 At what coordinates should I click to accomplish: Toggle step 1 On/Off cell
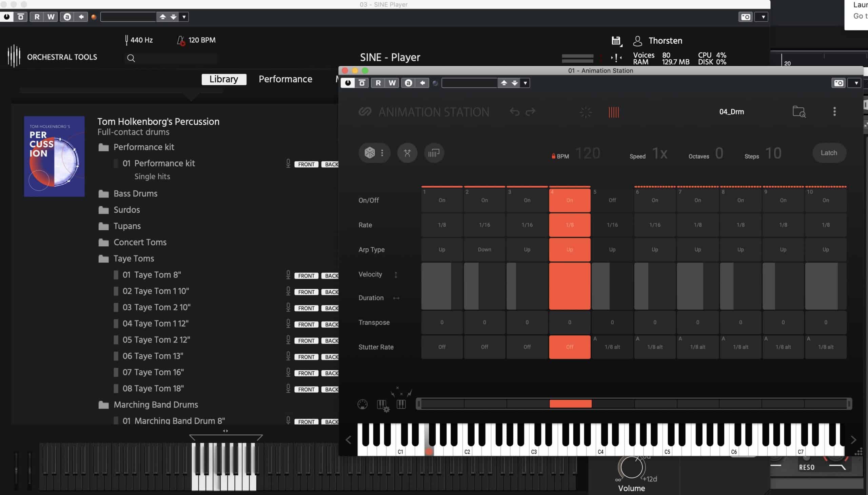[442, 200]
